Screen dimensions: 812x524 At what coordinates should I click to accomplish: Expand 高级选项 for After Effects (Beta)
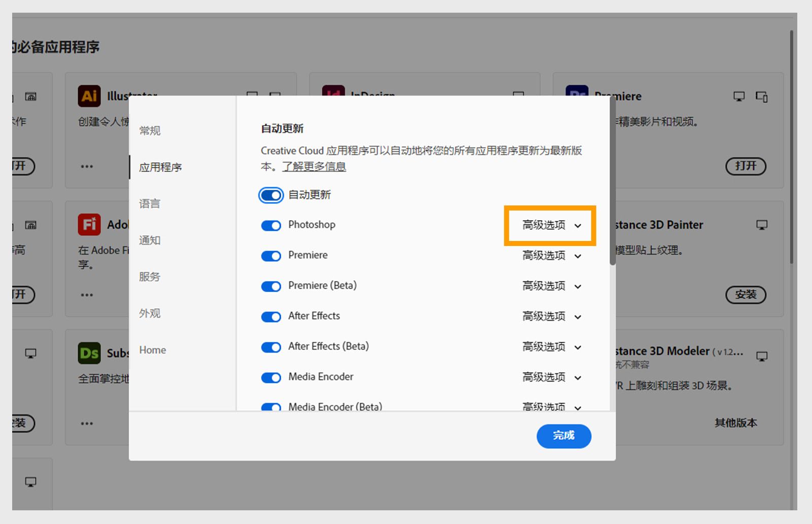pyautogui.click(x=552, y=347)
